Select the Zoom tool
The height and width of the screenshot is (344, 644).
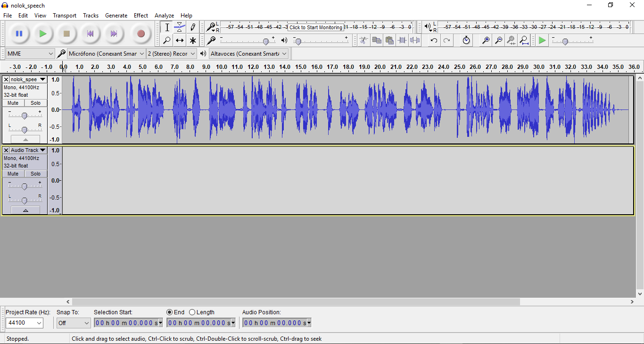[167, 40]
